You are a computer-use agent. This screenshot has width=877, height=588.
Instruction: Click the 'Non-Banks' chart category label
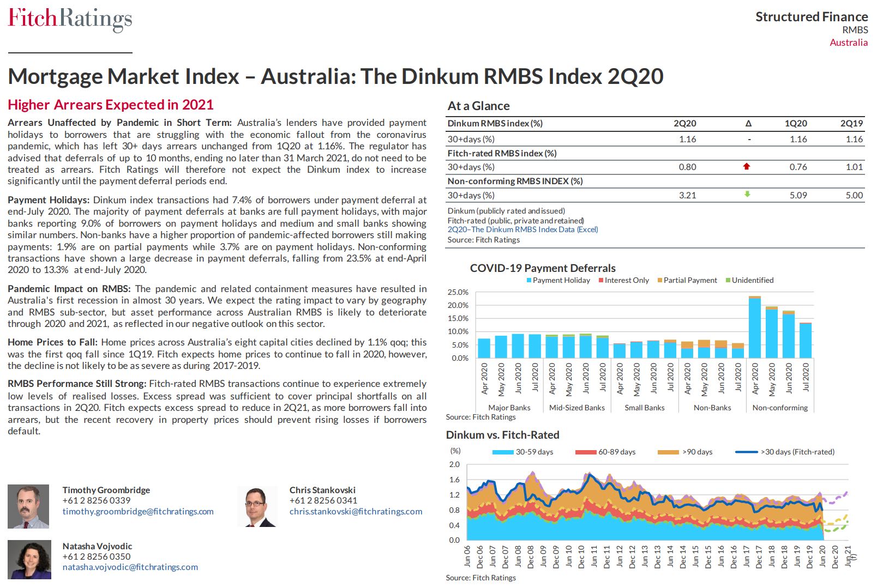coord(712,408)
